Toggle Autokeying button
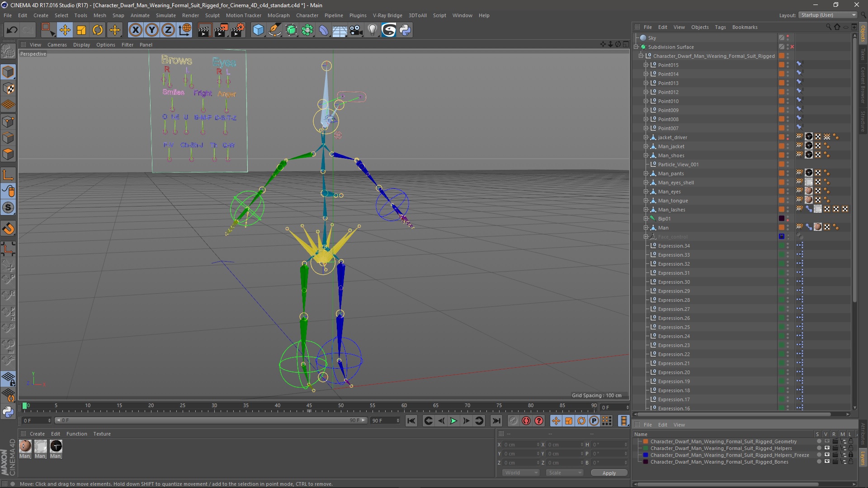The width and height of the screenshot is (868, 488). [526, 421]
